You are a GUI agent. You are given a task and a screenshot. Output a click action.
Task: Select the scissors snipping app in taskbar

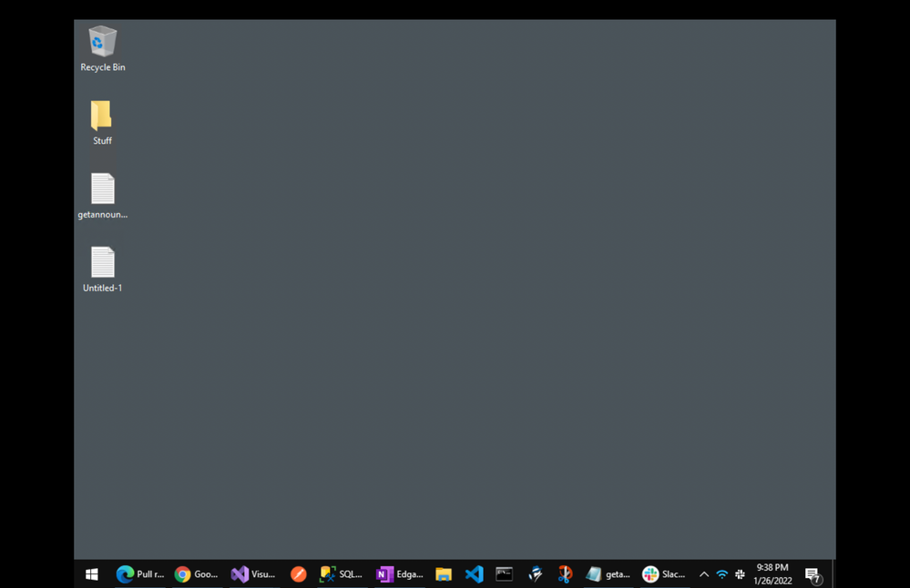(564, 573)
